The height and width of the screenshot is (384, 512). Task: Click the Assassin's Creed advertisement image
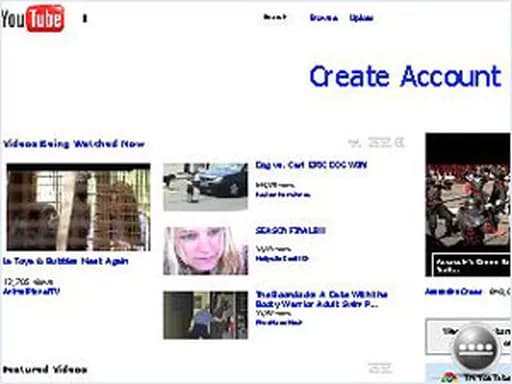click(x=468, y=205)
